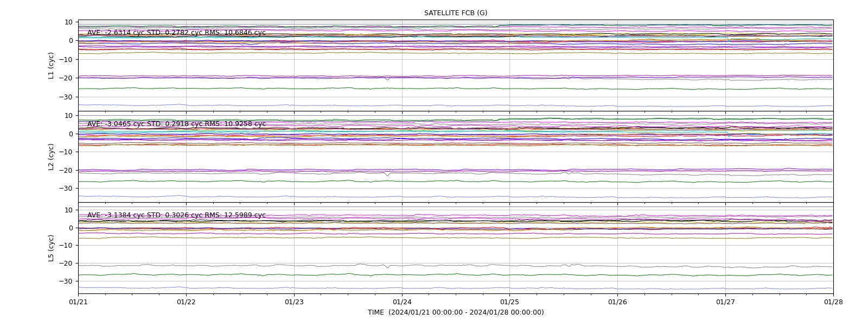Click the L2 (cyc) y-axis label

click(51, 157)
